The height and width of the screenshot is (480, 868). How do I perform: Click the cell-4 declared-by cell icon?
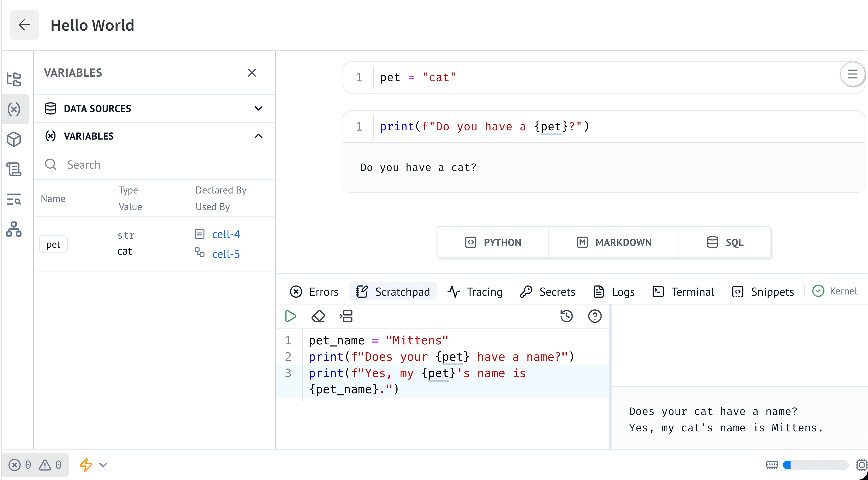(200, 234)
